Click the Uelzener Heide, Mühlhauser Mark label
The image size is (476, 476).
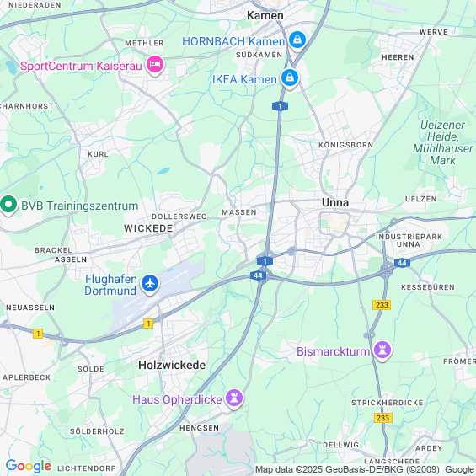point(442,142)
